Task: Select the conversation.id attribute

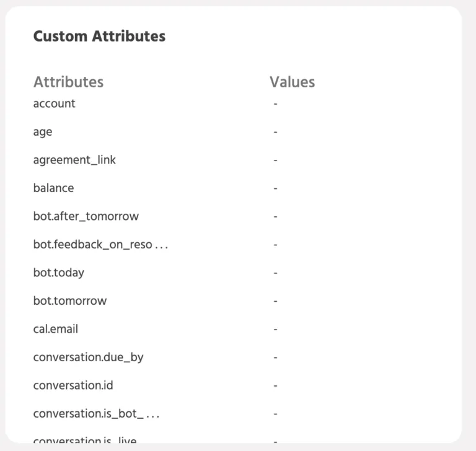Action: [x=73, y=385]
